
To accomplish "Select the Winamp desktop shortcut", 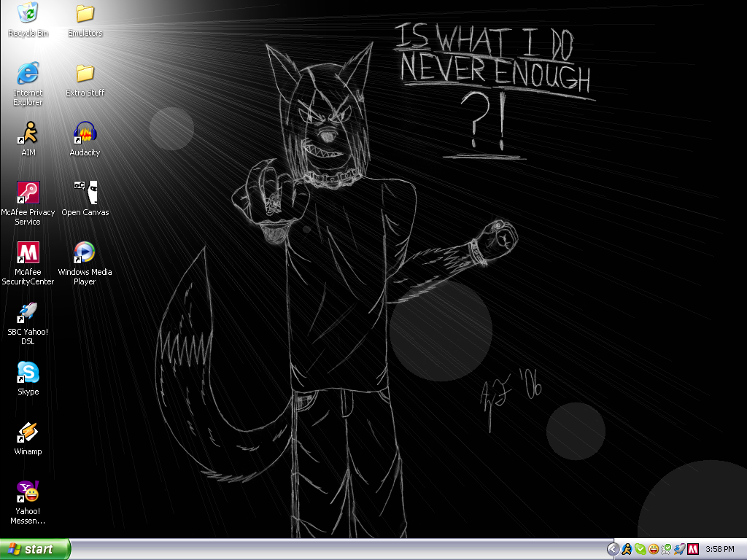I will pos(28,439).
